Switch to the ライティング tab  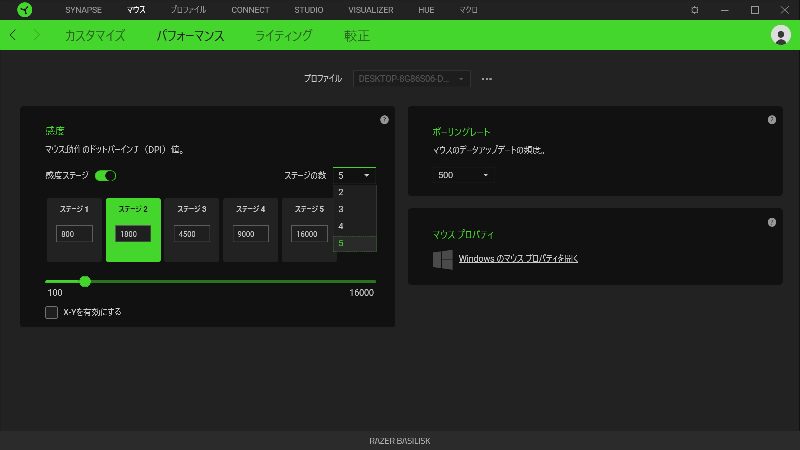[283, 35]
